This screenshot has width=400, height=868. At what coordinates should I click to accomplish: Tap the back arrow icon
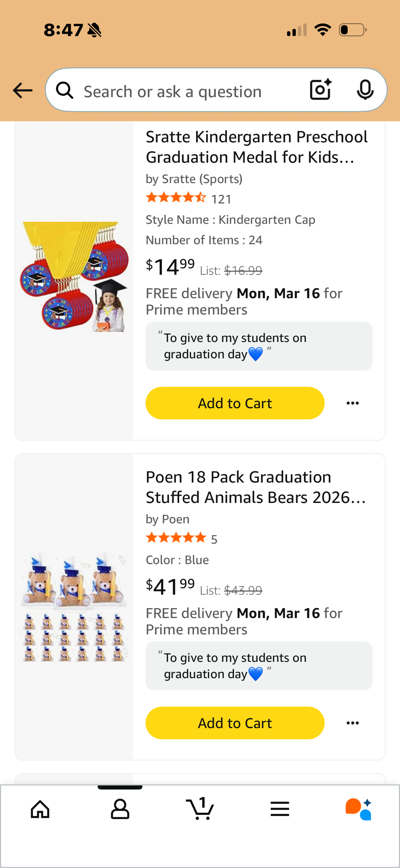(x=23, y=90)
